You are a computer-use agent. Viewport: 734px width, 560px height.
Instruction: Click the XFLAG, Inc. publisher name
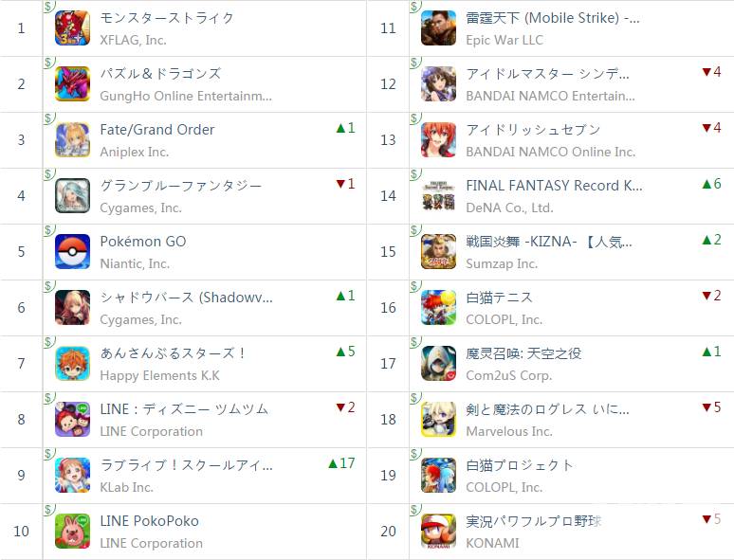[x=133, y=40]
